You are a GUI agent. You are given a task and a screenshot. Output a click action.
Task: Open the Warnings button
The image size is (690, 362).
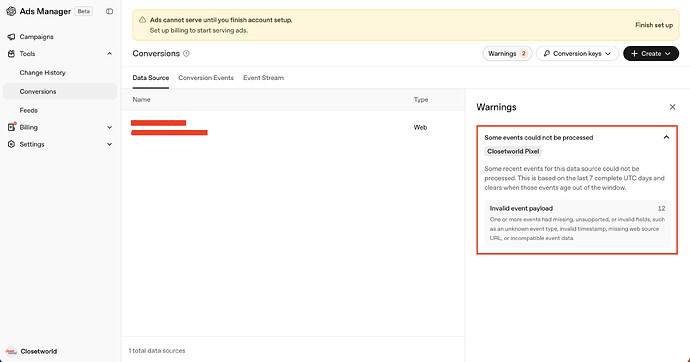pyautogui.click(x=507, y=54)
